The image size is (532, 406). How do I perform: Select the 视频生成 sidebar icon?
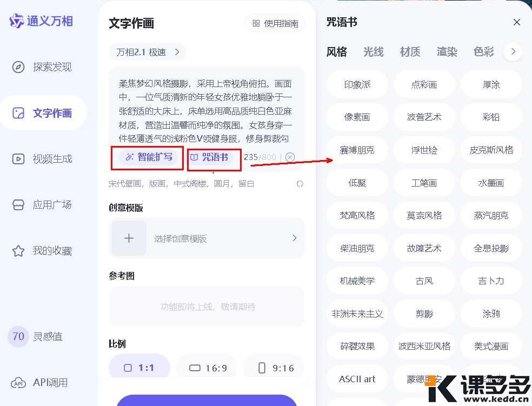pyautogui.click(x=18, y=159)
